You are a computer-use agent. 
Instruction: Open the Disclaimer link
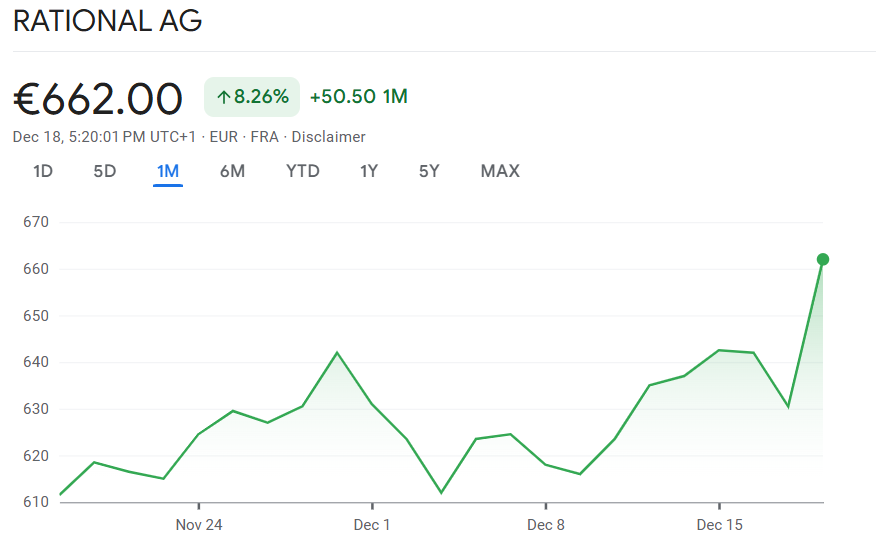point(328,137)
